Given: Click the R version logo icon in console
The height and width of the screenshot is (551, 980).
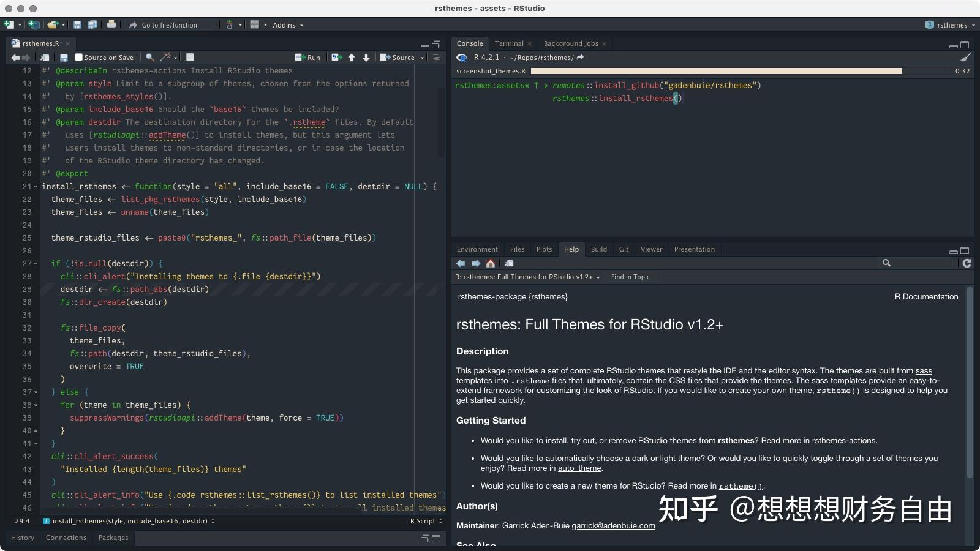Looking at the screenshot, I should point(462,58).
